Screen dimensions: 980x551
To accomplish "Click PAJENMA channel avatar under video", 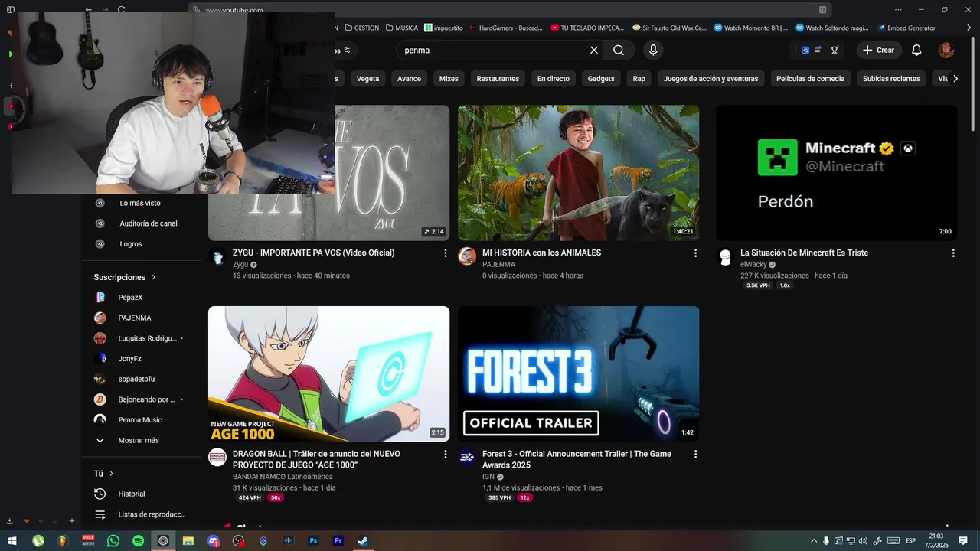I will click(x=467, y=256).
